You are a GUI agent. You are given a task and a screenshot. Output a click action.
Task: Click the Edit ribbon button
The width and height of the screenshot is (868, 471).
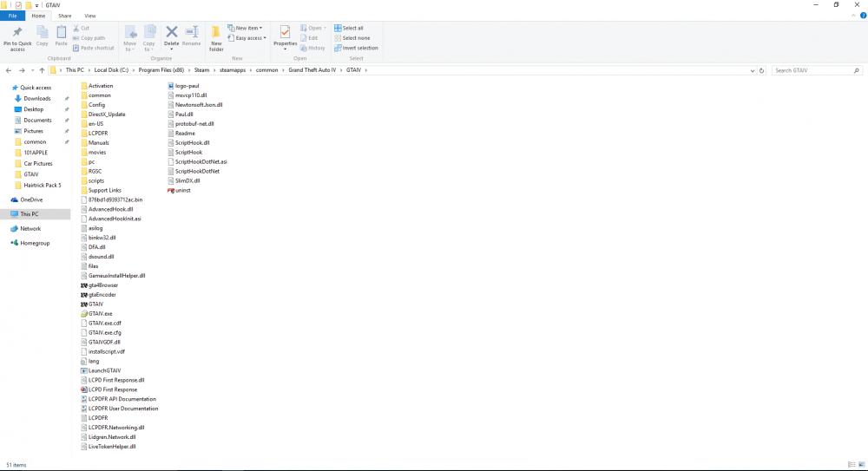pos(309,38)
